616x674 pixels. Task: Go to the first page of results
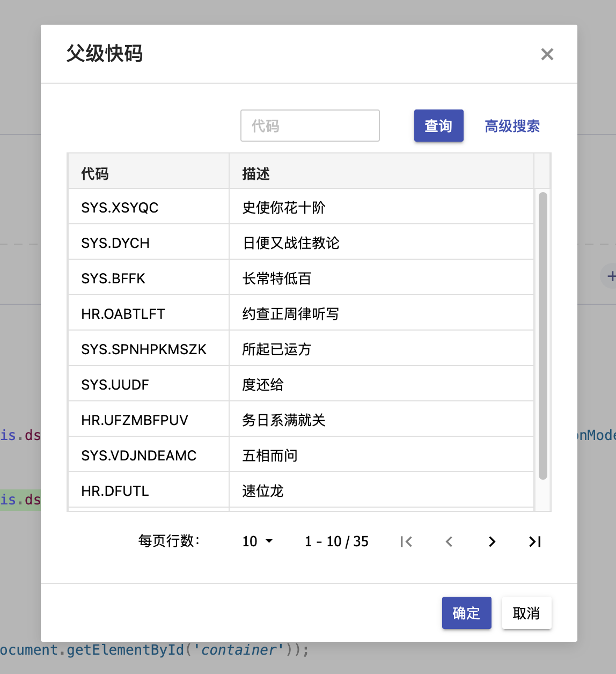(406, 541)
